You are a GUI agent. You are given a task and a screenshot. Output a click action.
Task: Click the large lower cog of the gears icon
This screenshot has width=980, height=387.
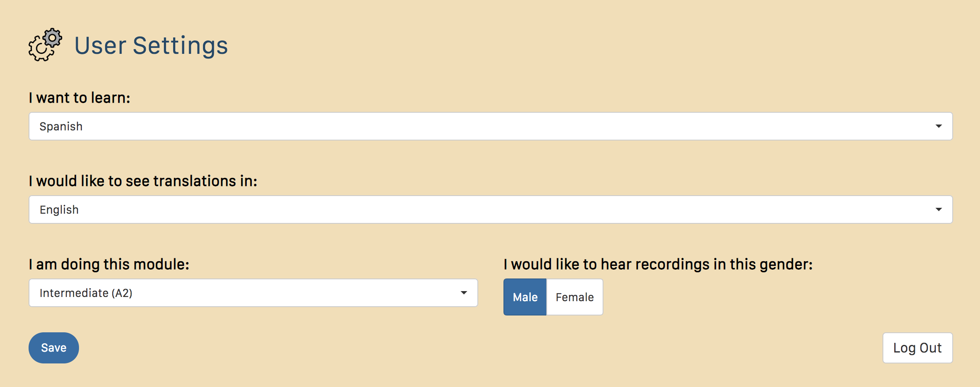(x=41, y=50)
